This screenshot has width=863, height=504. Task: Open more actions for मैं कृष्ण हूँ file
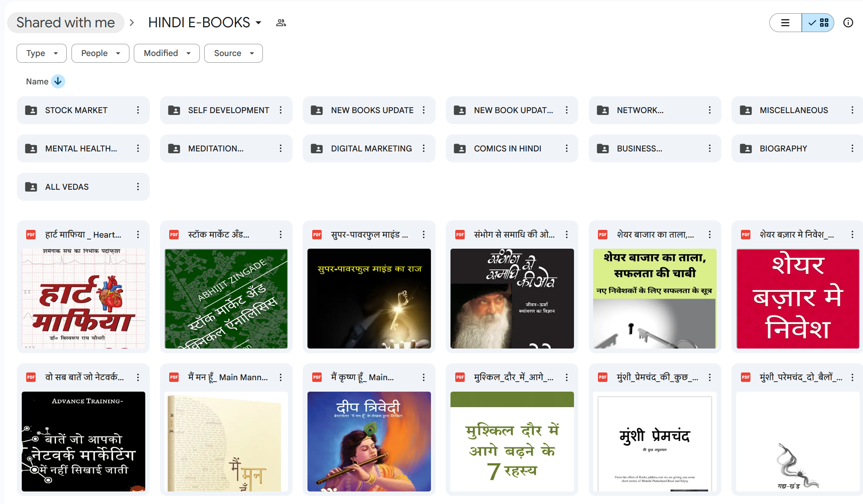(x=424, y=377)
